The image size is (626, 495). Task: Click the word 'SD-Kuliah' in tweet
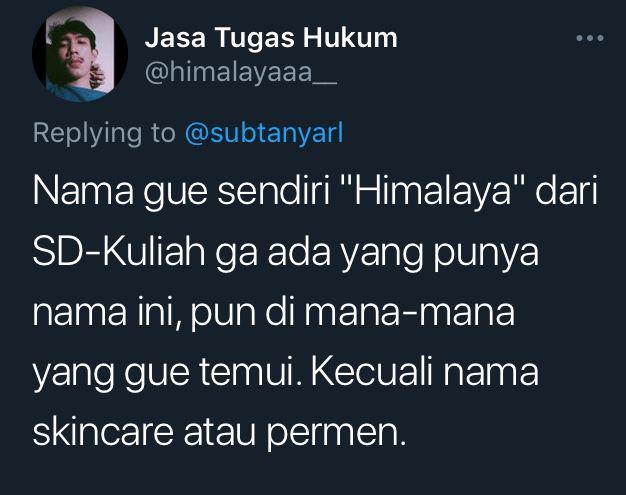point(119,252)
